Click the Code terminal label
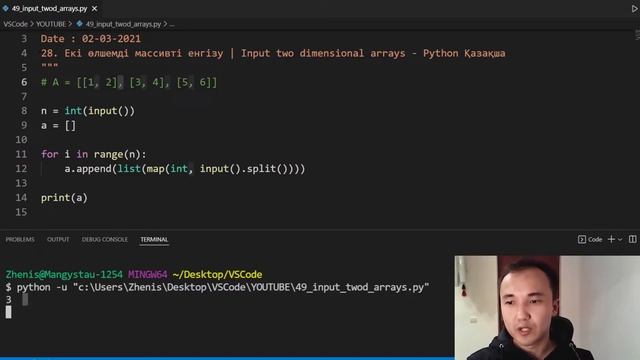 pyautogui.click(x=595, y=240)
